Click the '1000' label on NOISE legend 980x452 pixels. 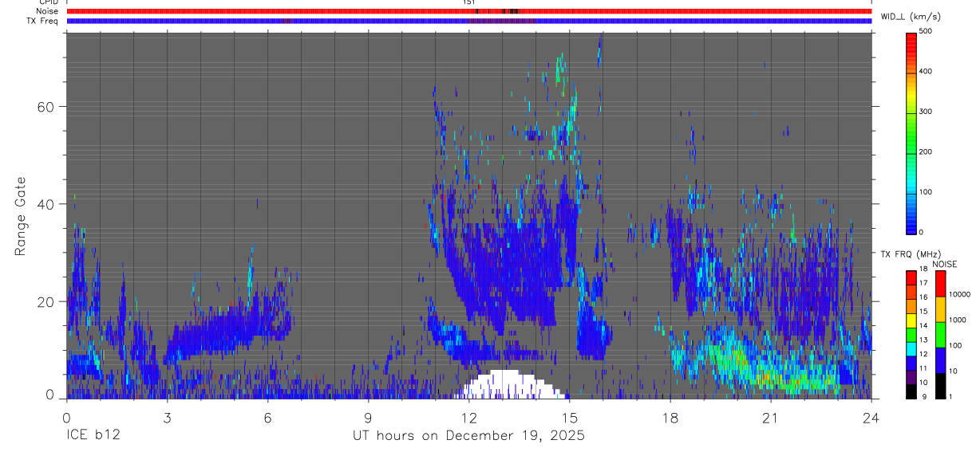(959, 320)
